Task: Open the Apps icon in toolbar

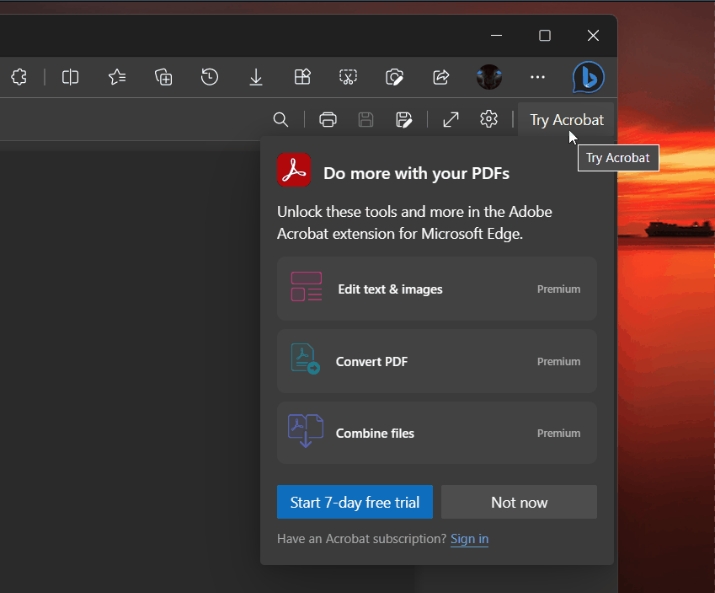Action: [302, 77]
